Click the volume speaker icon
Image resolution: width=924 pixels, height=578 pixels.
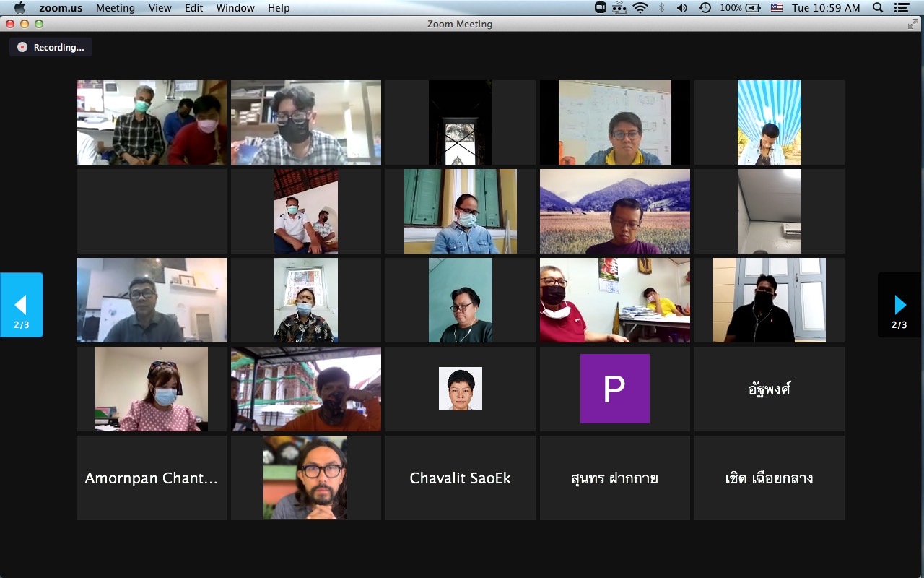(x=681, y=8)
